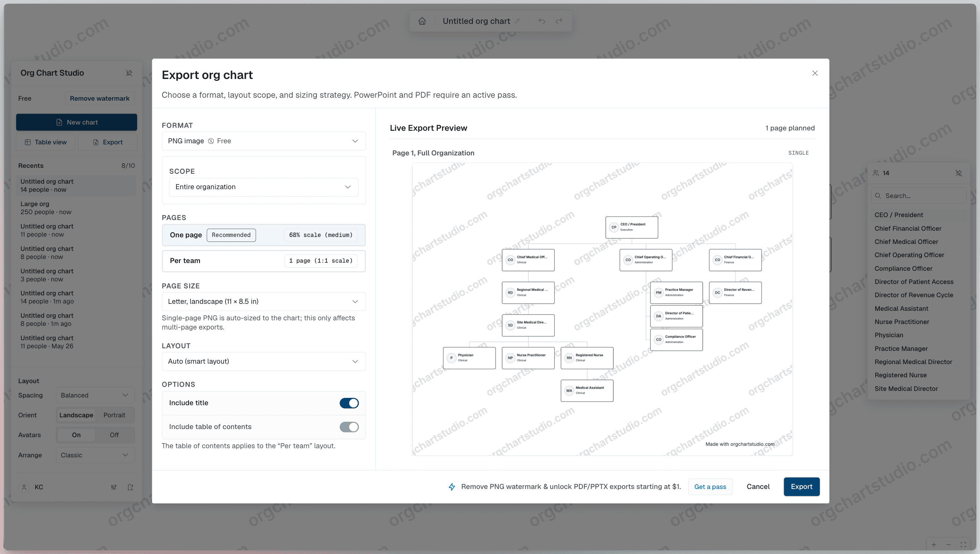The height and width of the screenshot is (554, 980).
Task: Close the Export org chart dialog
Action: click(815, 73)
